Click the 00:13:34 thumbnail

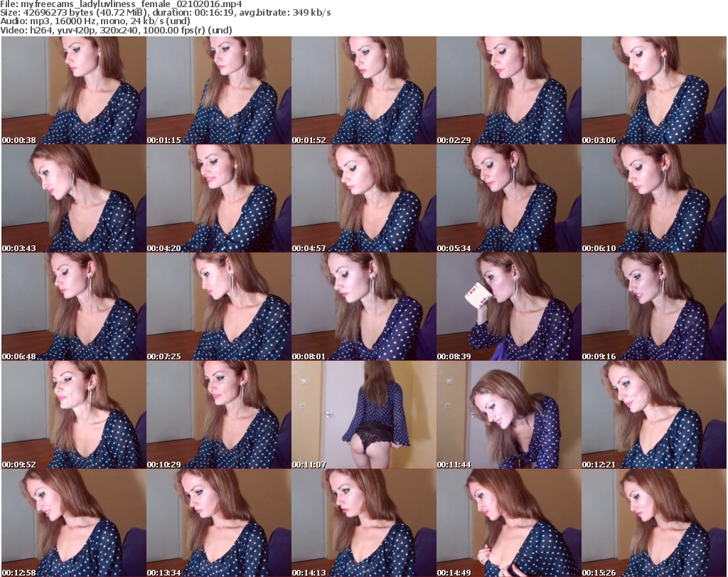coord(219,523)
